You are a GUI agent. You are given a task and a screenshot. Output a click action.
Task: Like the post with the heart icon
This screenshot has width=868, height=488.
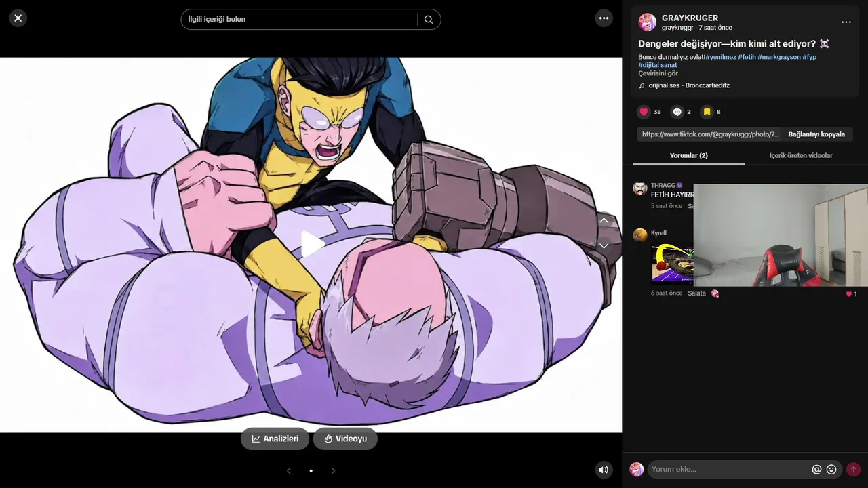pos(644,112)
